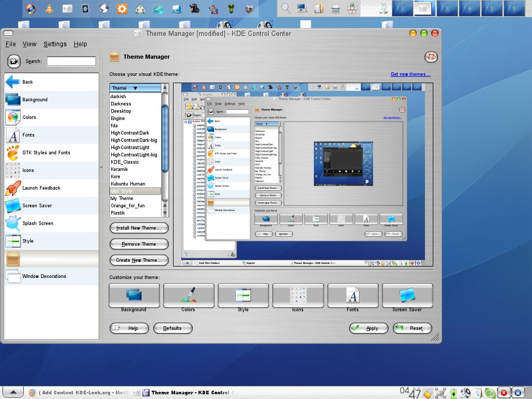The image size is (532, 399).
Task: Click the lifebuoy help icon beside Theme Manager
Action: pyautogui.click(x=431, y=57)
